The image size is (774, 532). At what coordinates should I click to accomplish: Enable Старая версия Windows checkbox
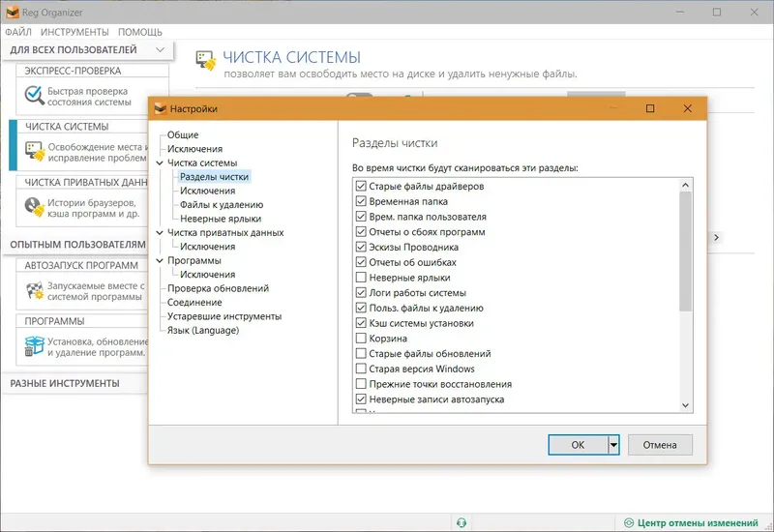click(361, 369)
